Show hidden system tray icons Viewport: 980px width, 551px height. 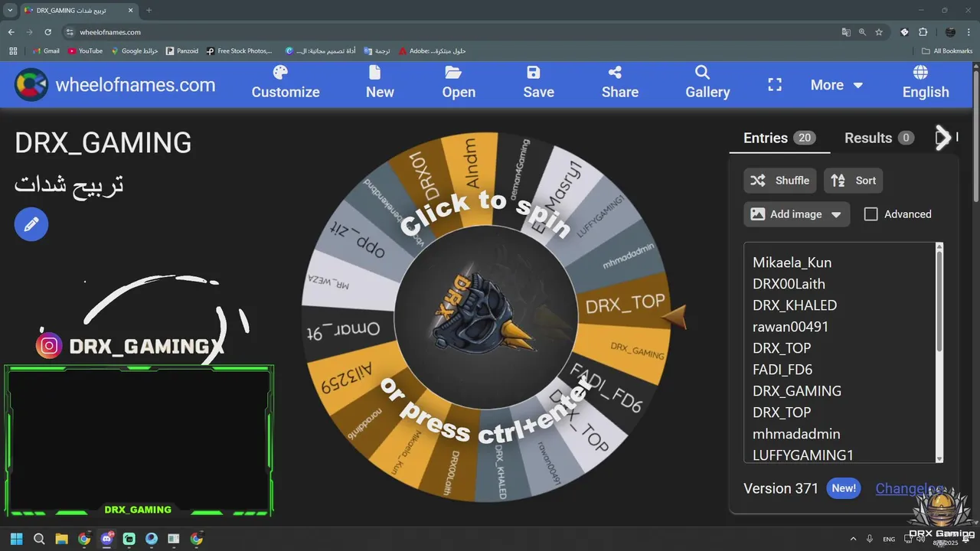853,539
